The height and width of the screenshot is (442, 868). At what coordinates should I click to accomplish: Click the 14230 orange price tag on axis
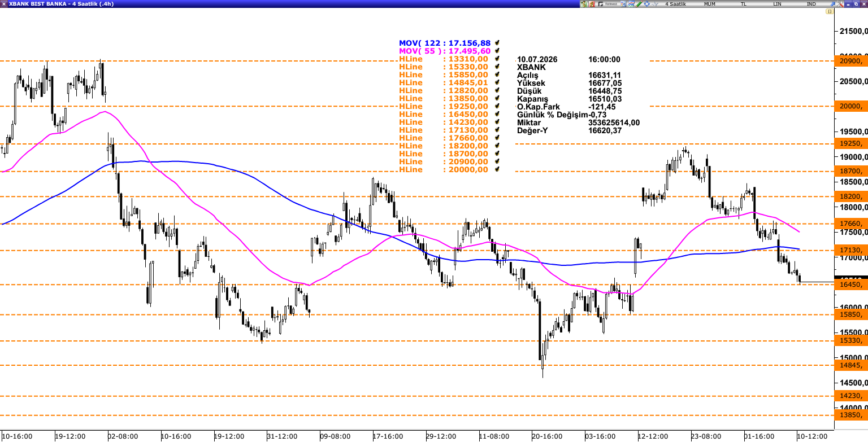coord(851,396)
